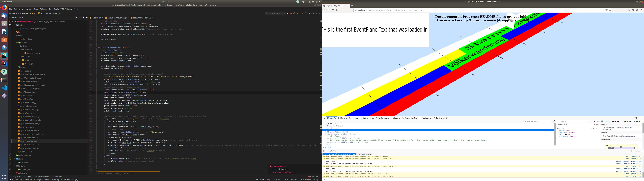The image size is (644, 181).
Task: Update project via Git branch icon
Action: (306, 13)
